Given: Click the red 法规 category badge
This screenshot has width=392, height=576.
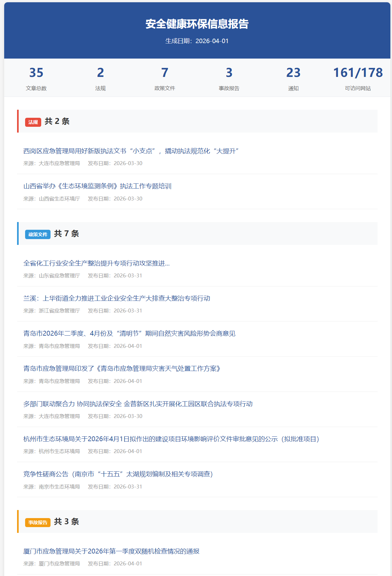Looking at the screenshot, I should [x=33, y=122].
